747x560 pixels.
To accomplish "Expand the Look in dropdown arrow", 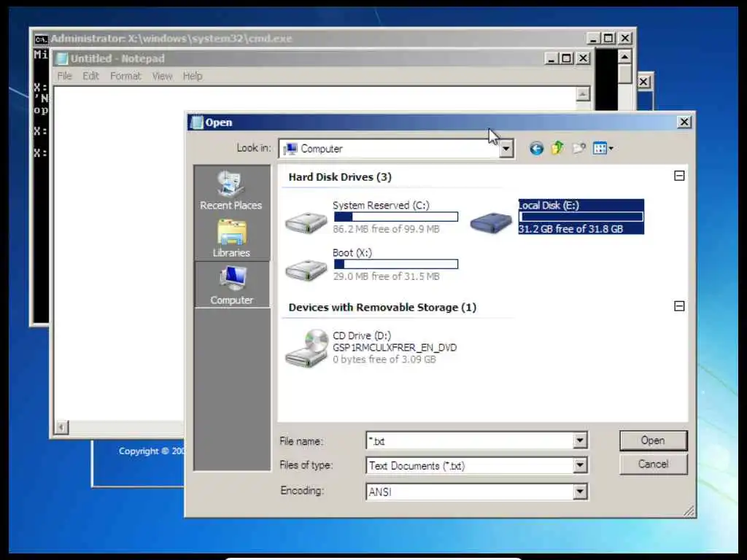I will pyautogui.click(x=506, y=149).
